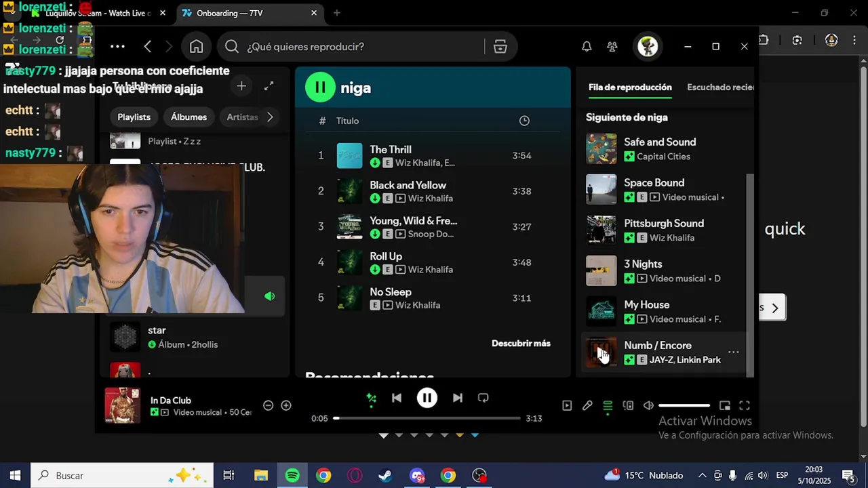Click the minus icon beside In Da Club
The width and height of the screenshot is (868, 488).
(269, 405)
